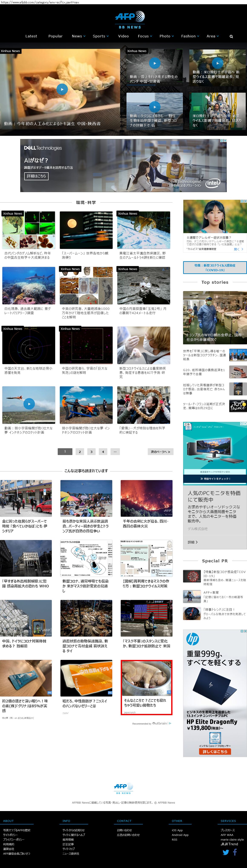247x868 pixels.
Task: Click the 次のページへ next page button
Action: (160, 451)
